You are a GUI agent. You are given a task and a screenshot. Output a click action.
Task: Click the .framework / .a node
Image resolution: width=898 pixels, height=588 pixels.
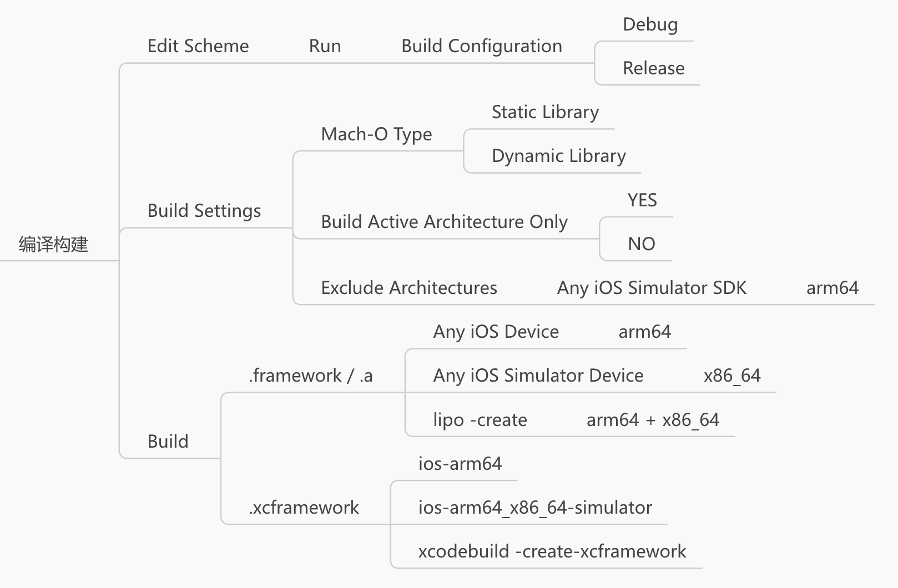(311, 376)
